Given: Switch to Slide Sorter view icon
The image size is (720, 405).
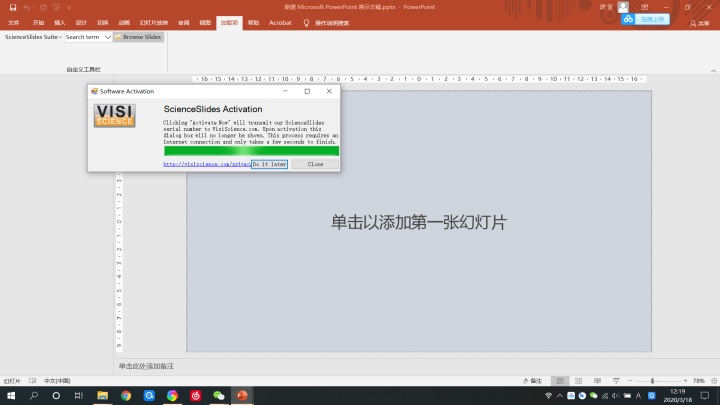Looking at the screenshot, I should pos(579,381).
